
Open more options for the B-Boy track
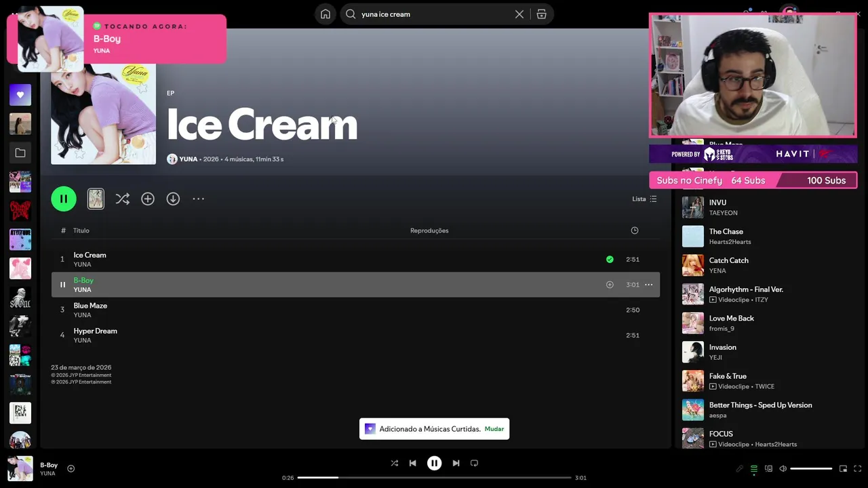[x=648, y=285]
